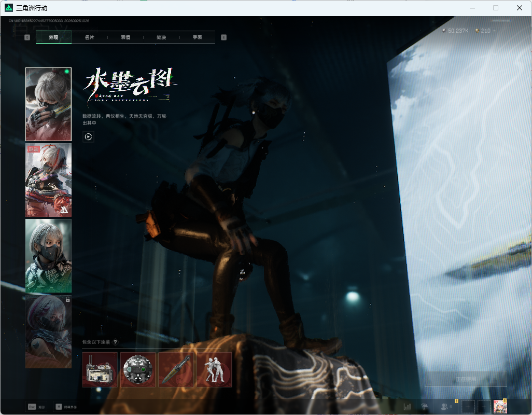The width and height of the screenshot is (532, 415).
Task: Select the two-figures pose item icon
Action: [x=215, y=369]
